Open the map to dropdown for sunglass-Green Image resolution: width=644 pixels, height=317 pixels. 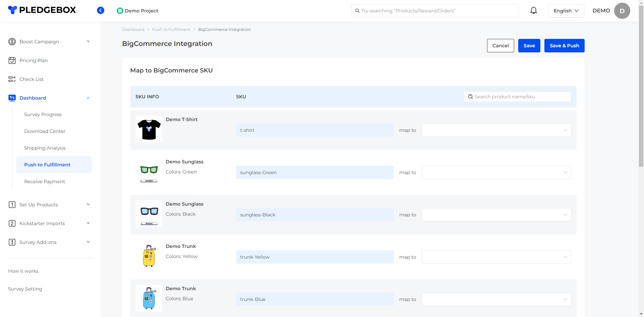point(496,172)
